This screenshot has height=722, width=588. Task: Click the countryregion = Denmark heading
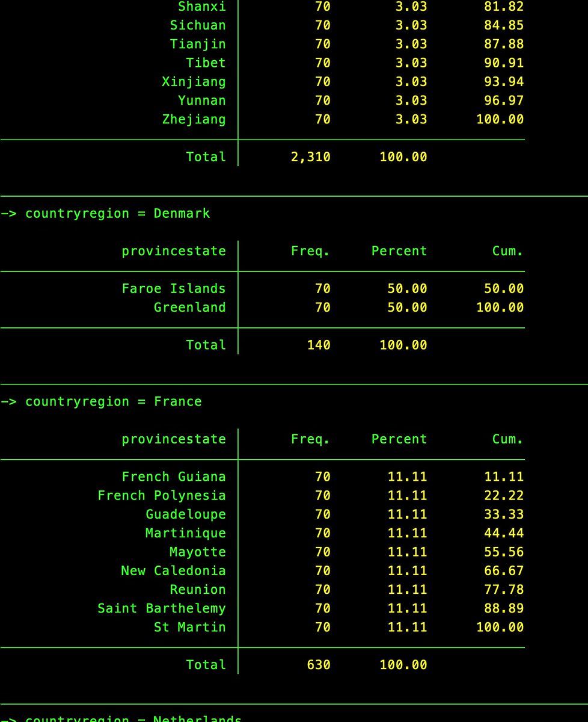point(117,214)
